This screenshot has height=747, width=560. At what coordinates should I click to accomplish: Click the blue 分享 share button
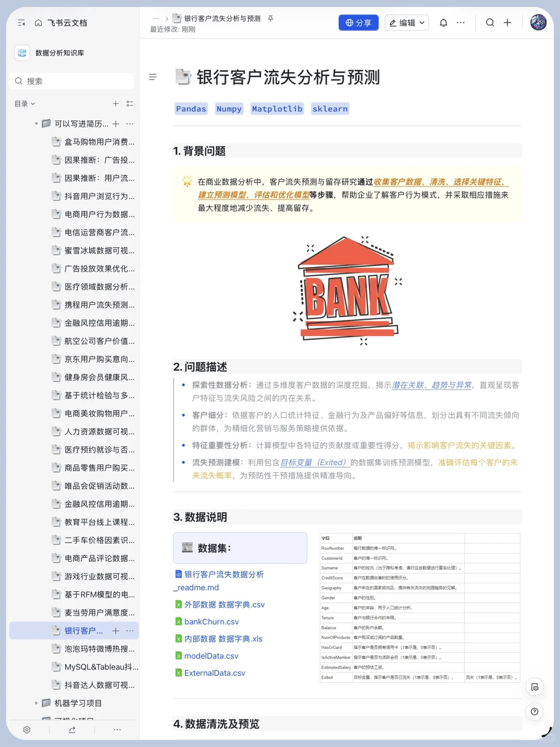[358, 23]
